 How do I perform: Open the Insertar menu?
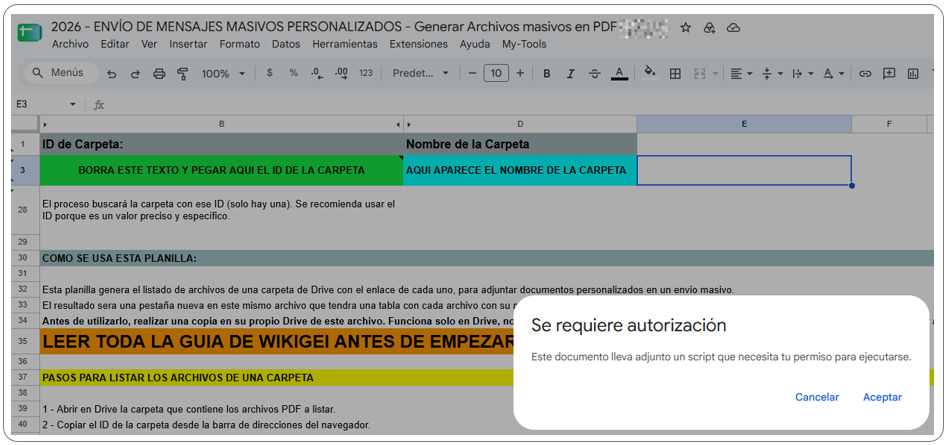(x=188, y=44)
